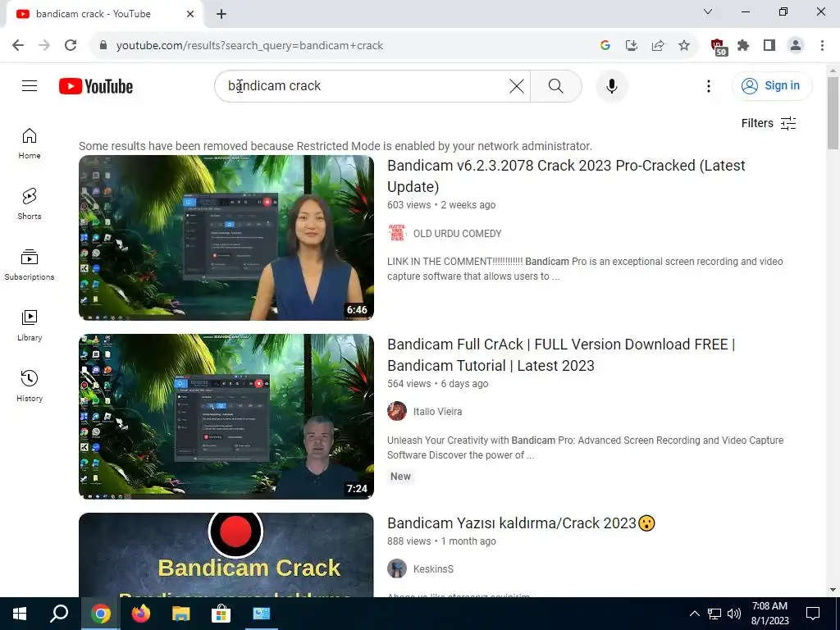Open Chrome extensions puzzle icon
840x630 pixels.
click(743, 46)
